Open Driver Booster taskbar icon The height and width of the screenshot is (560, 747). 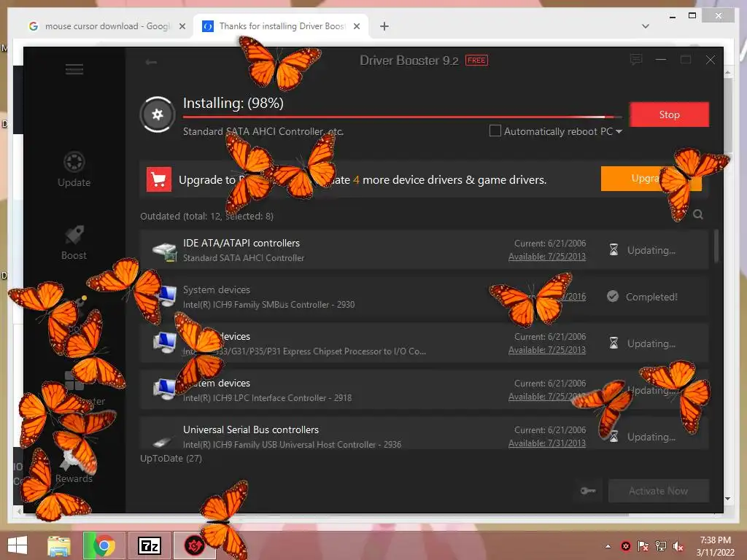[x=194, y=545]
